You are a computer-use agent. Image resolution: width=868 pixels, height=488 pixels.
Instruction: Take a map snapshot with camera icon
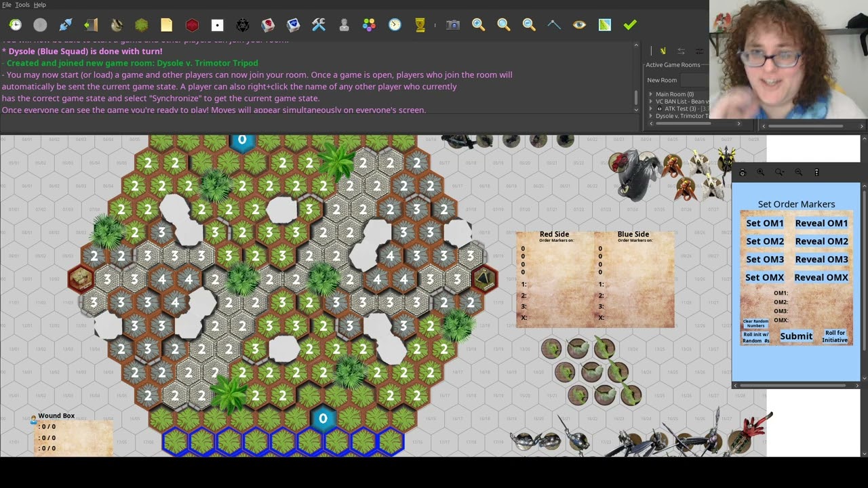pos(453,25)
